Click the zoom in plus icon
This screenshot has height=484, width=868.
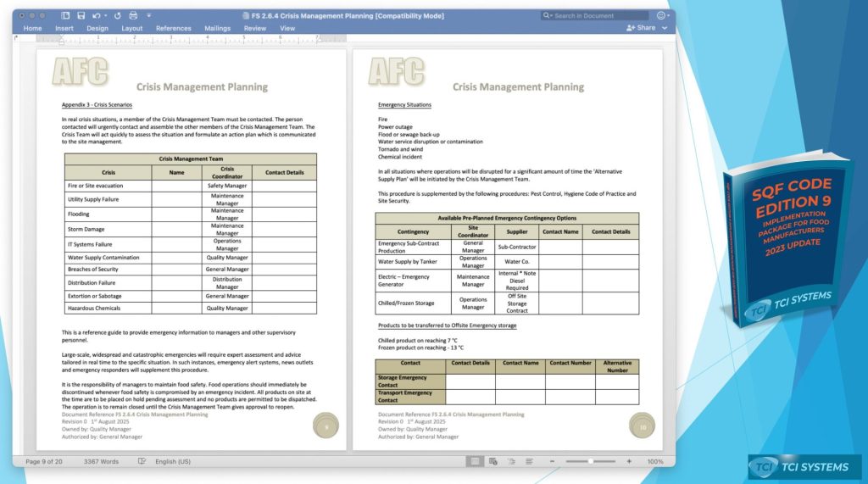click(629, 461)
